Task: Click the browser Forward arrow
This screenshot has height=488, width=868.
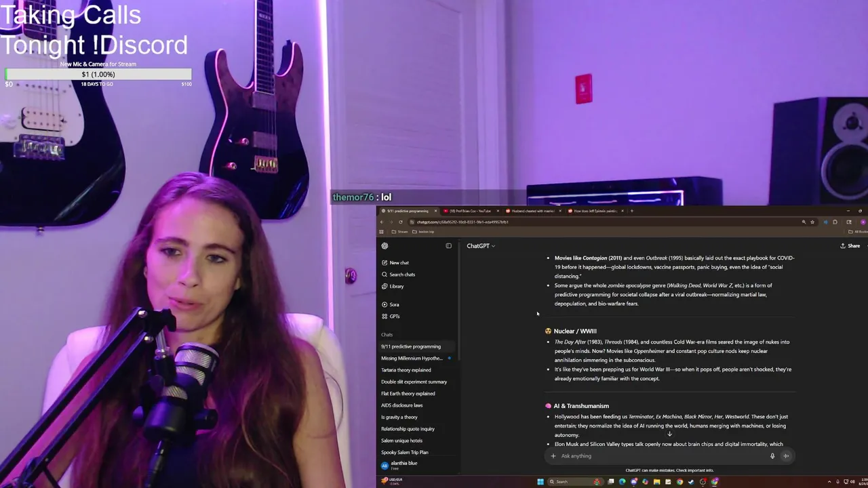Action: pyautogui.click(x=391, y=222)
